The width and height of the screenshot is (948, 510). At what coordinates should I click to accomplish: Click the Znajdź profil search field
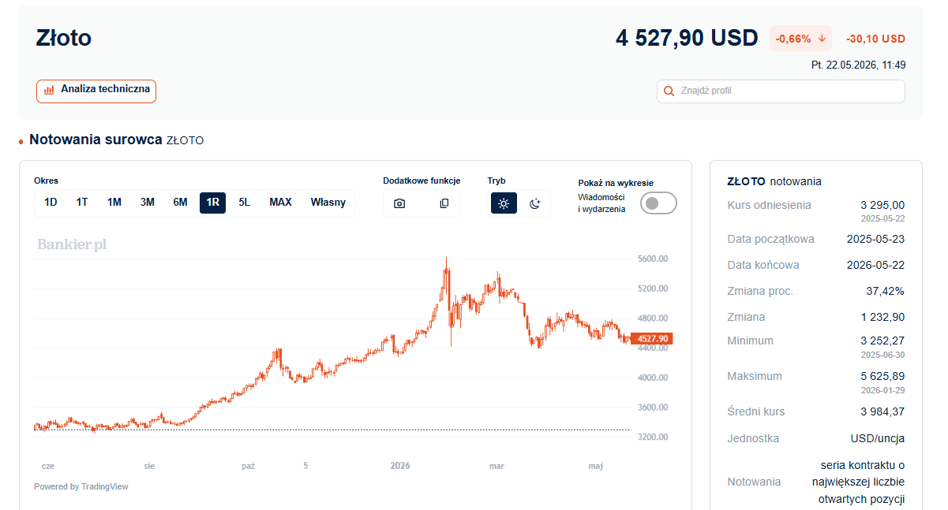click(781, 91)
